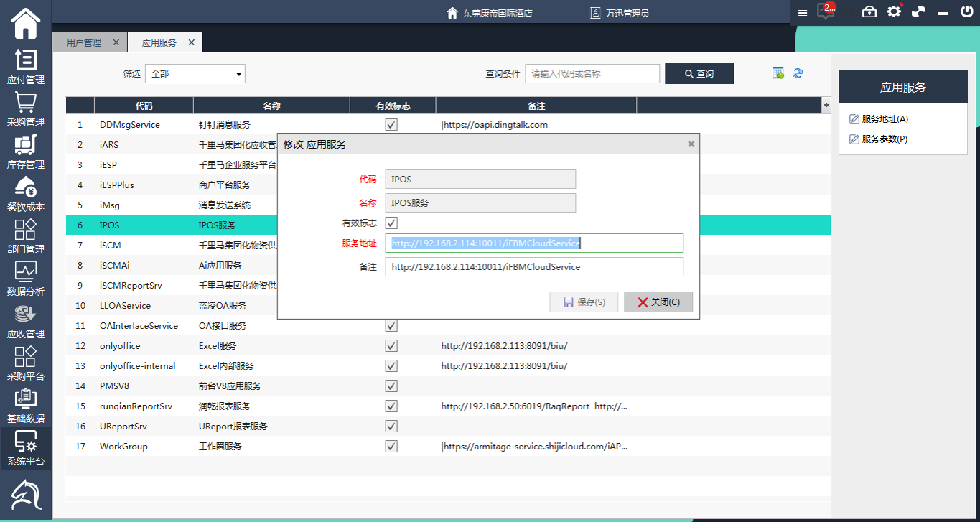980x522 pixels.
Task: Click the 查询 search button
Action: tap(699, 73)
